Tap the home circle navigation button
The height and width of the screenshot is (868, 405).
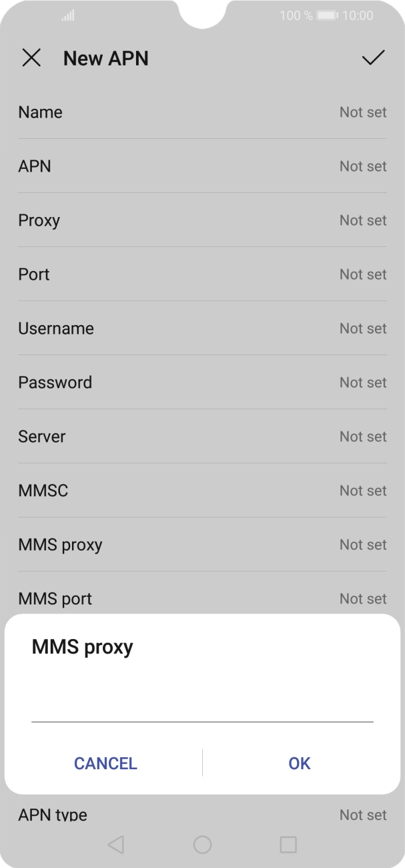(x=202, y=844)
